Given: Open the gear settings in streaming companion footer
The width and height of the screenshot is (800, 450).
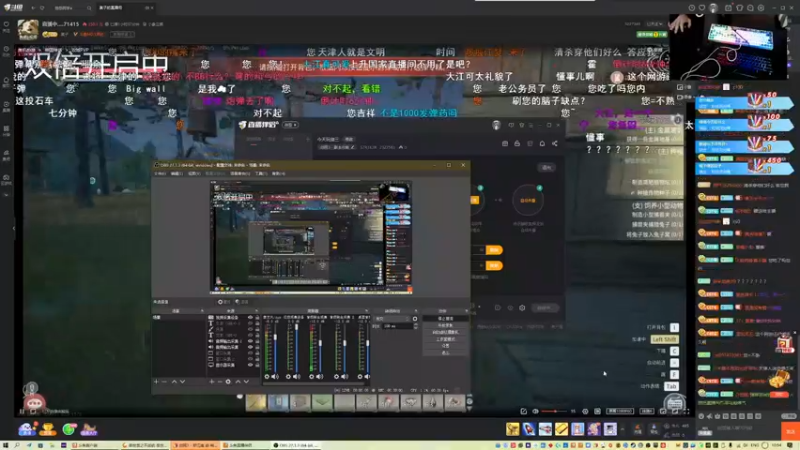Looking at the screenshot, I should tap(522, 308).
